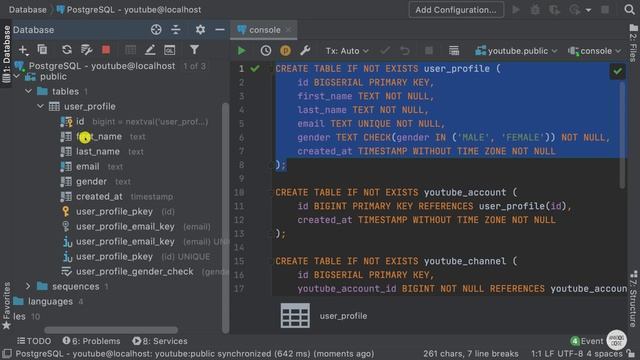The height and width of the screenshot is (360, 640).
Task: Open the Event Log button
Action: coord(587,341)
